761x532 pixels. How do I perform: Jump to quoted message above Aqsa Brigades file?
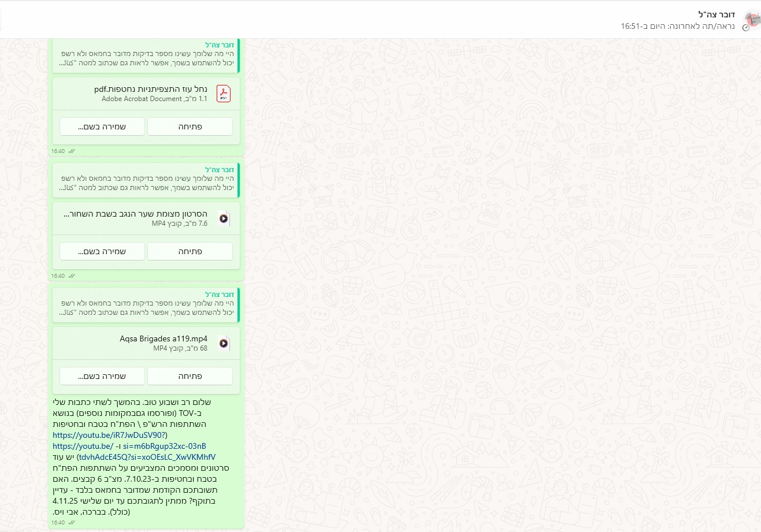[146, 303]
